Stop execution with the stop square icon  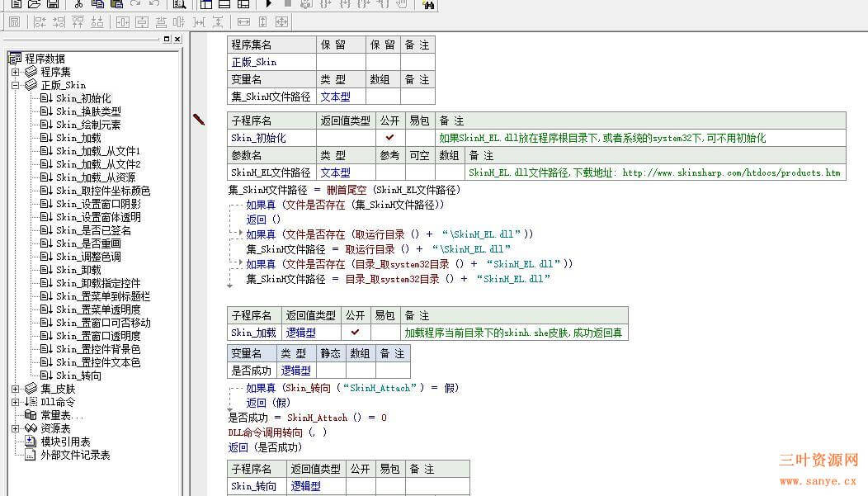coord(290,6)
